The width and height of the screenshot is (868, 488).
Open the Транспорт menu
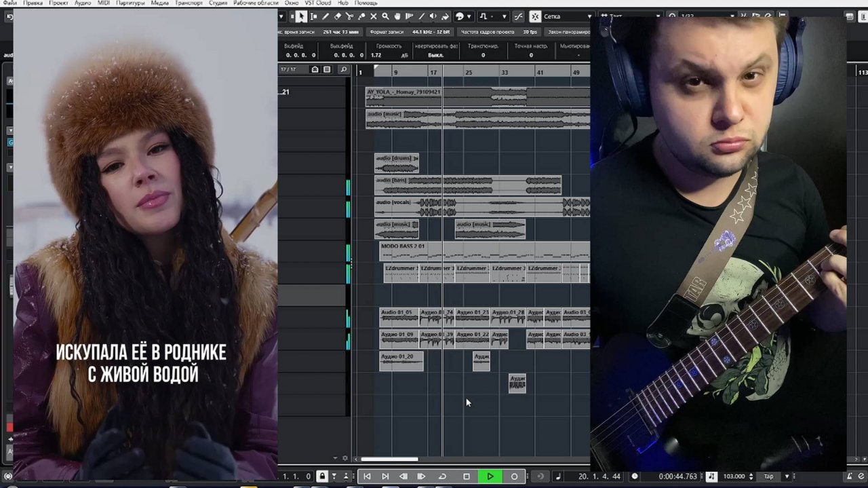tap(189, 3)
